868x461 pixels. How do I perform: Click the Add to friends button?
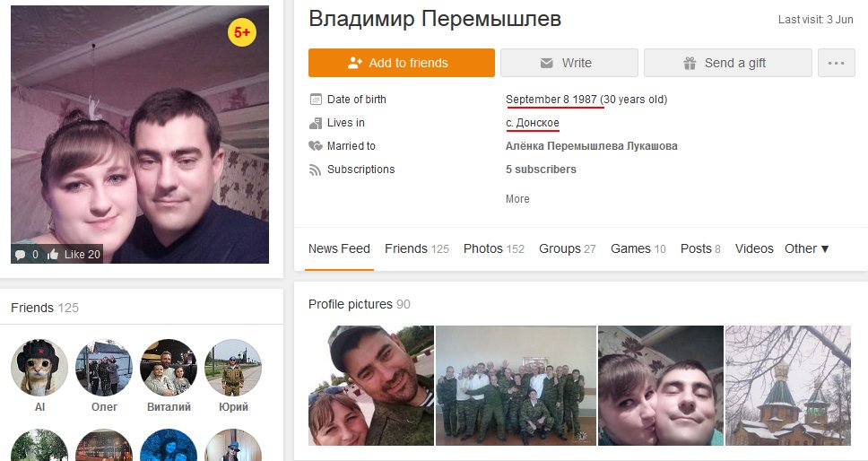tap(402, 63)
